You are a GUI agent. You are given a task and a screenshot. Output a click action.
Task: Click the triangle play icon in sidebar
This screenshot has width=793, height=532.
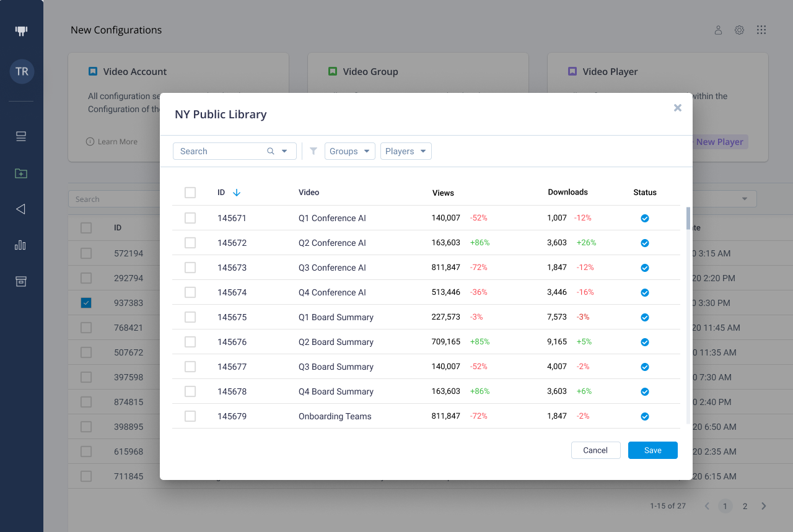20,209
